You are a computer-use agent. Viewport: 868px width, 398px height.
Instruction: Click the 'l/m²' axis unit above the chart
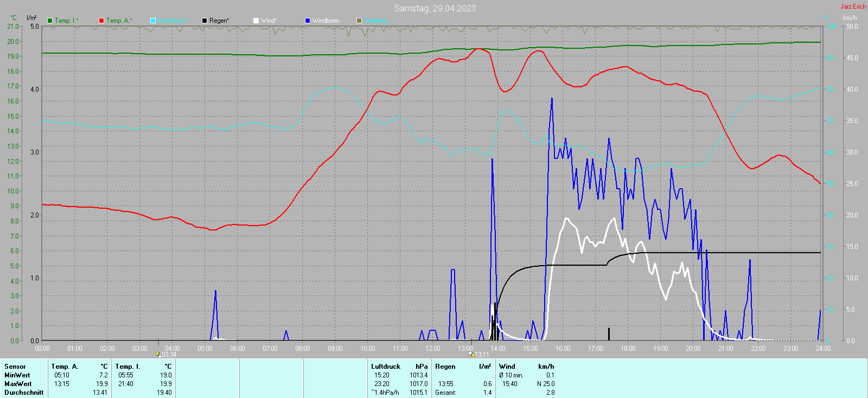pyautogui.click(x=31, y=18)
